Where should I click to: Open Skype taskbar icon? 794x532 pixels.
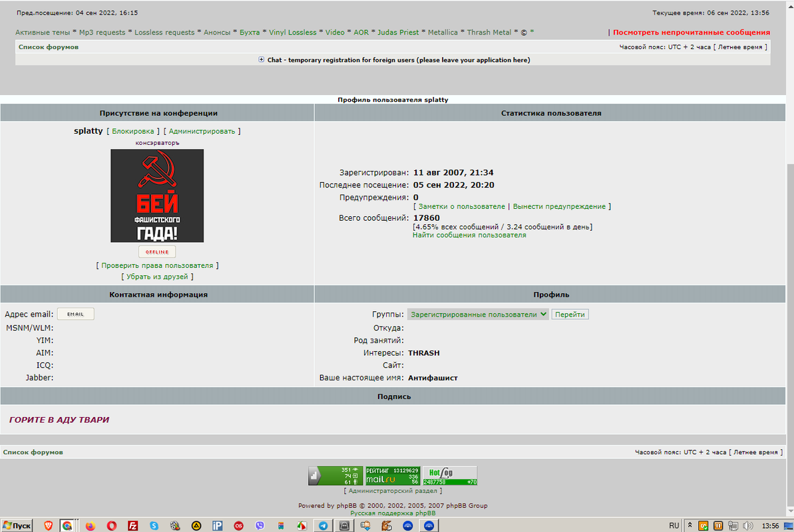154,525
